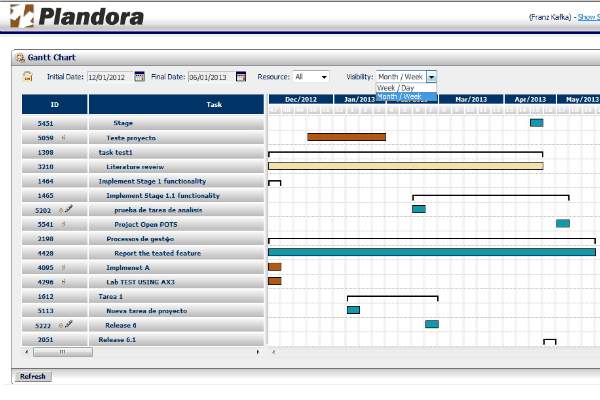Open the Resource dropdown showing All

[x=311, y=76]
